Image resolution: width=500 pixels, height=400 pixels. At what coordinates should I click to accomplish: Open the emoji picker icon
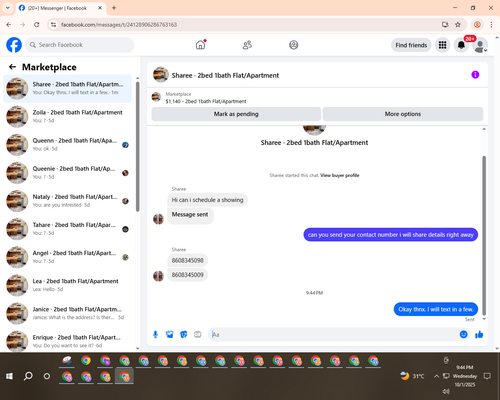tap(463, 334)
